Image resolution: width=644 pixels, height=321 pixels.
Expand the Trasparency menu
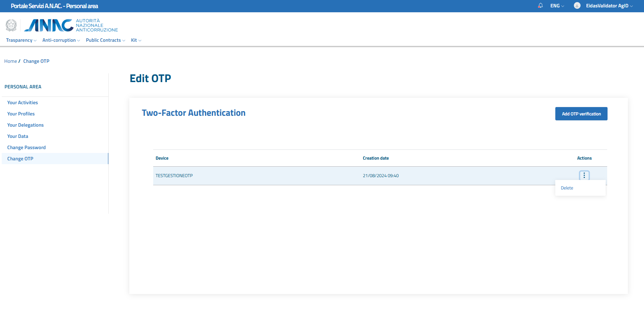coord(21,40)
